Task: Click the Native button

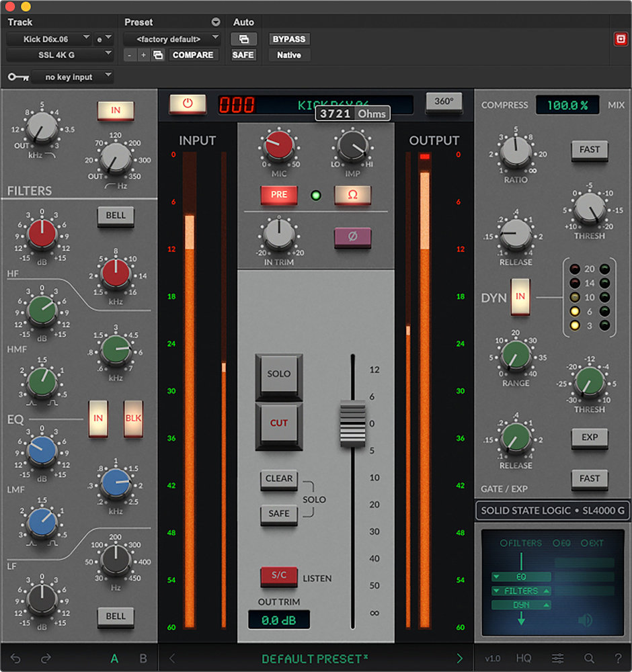Action: pos(289,55)
